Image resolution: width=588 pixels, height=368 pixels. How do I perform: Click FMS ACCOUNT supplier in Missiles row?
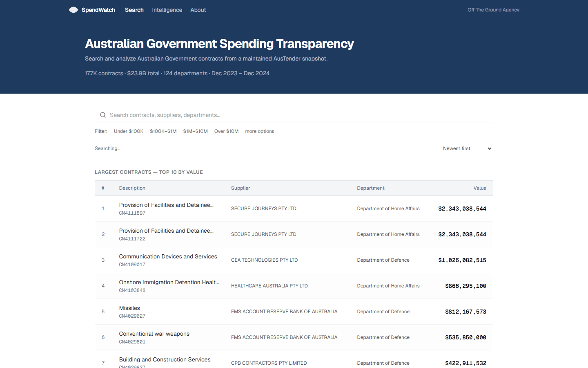click(284, 312)
